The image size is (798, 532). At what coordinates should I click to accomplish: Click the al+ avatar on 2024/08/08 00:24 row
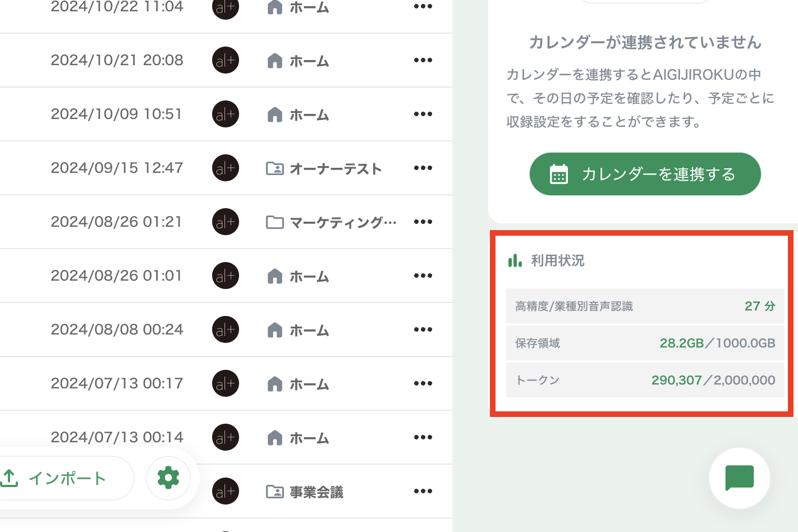[226, 329]
